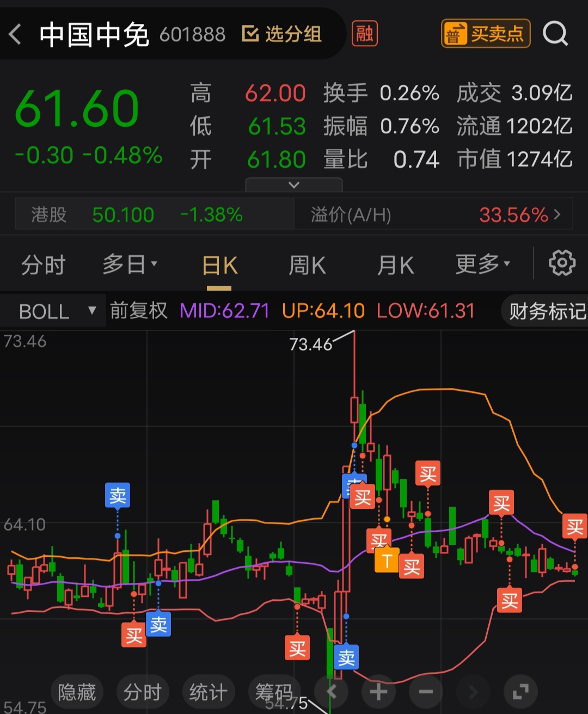The height and width of the screenshot is (714, 588).
Task: Zoom in chart with plus button
Action: [378, 692]
